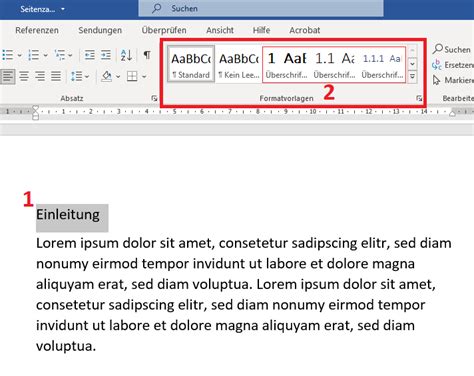Image resolution: width=474 pixels, height=376 pixels.
Task: Open shading color dropdown arrow
Action: click(x=118, y=77)
